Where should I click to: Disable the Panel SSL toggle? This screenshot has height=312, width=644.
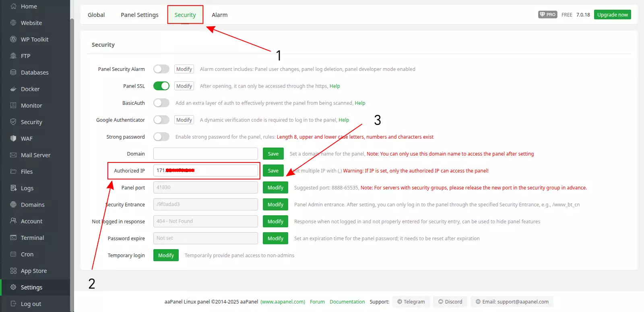point(161,86)
